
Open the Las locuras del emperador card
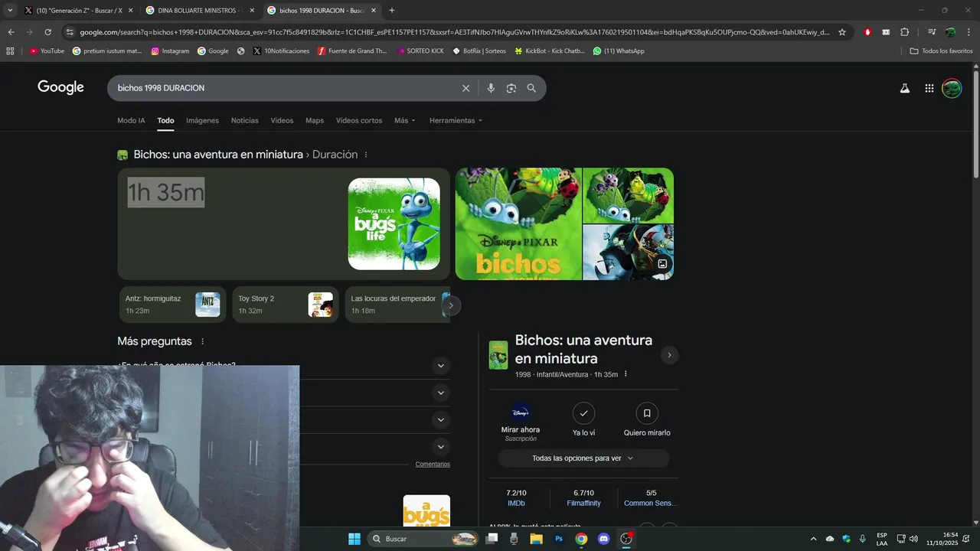click(397, 305)
